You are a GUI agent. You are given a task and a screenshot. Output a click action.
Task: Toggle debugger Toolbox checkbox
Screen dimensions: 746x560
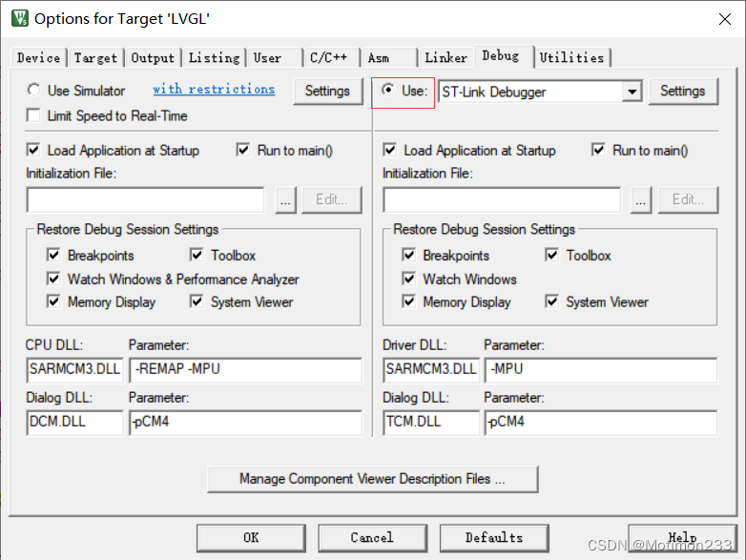552,255
